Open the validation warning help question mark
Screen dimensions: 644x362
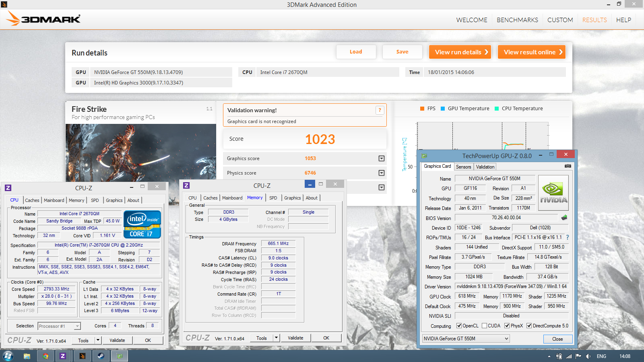point(380,110)
